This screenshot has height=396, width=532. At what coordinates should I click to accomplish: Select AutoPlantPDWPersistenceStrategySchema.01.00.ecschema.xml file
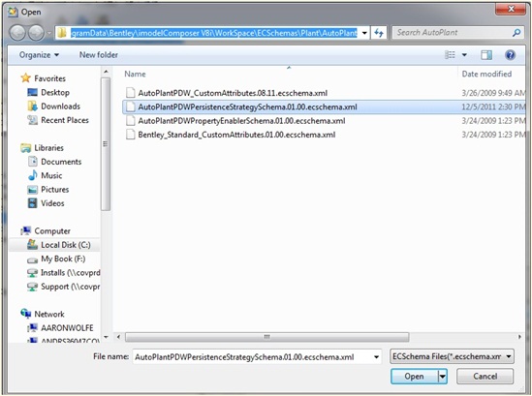247,107
